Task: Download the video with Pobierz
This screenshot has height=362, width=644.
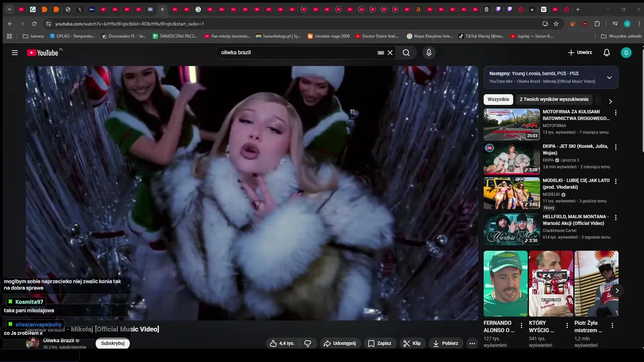Action: [x=446, y=343]
